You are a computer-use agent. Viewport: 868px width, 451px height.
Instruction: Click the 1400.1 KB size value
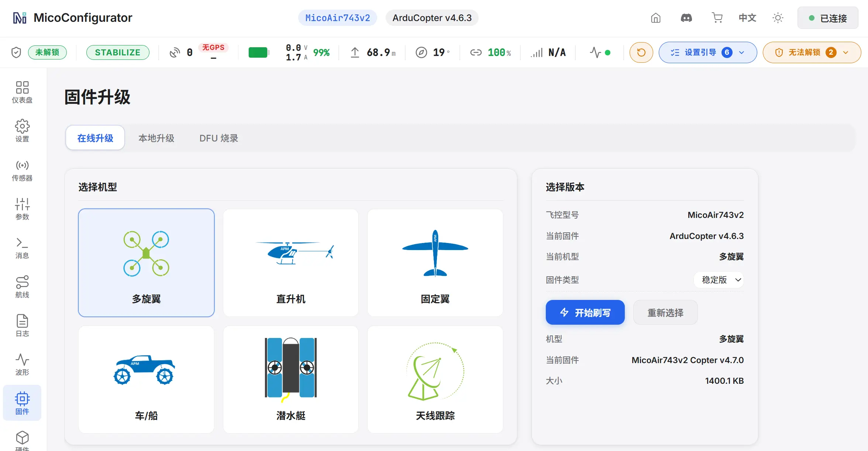724,381
